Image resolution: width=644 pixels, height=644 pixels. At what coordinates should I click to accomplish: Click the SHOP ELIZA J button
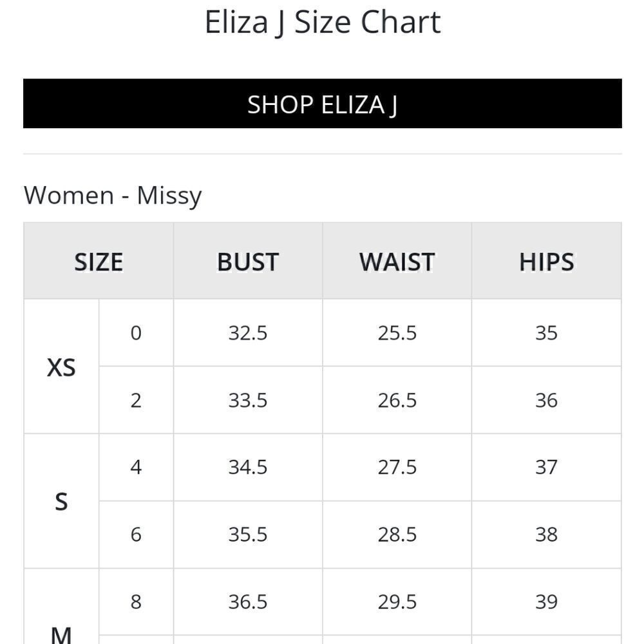(323, 104)
